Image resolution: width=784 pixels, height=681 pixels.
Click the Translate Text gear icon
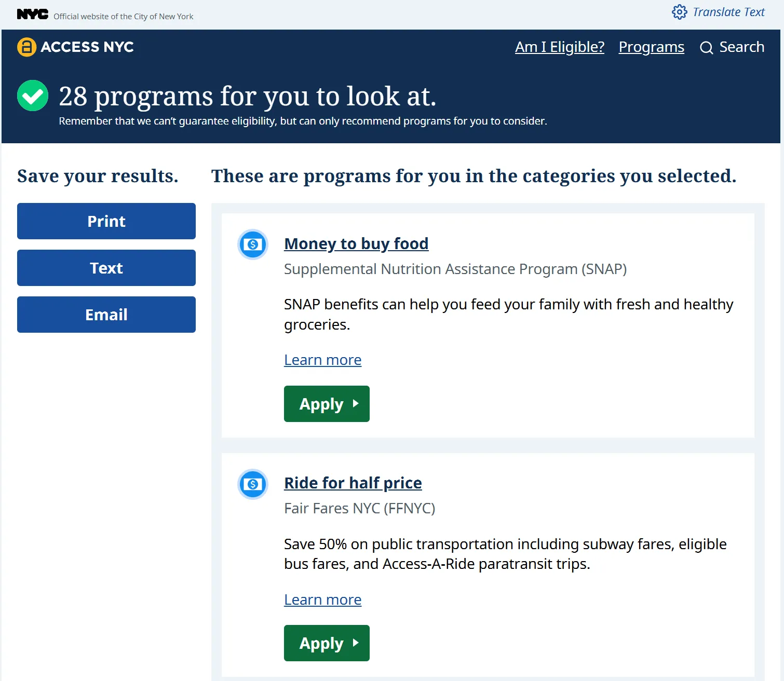(x=679, y=12)
